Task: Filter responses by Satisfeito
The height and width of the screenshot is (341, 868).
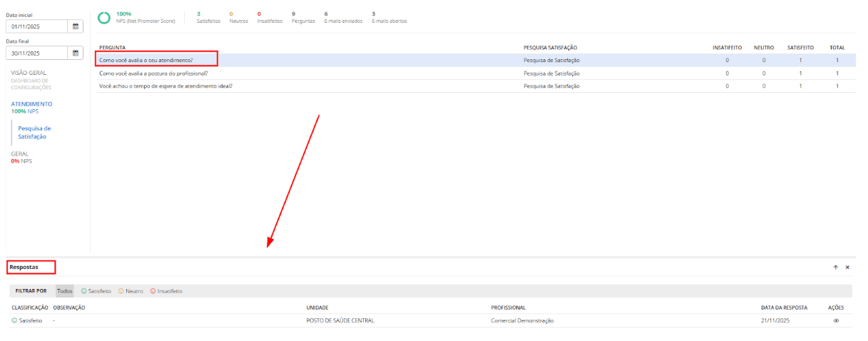Action: [x=96, y=291]
